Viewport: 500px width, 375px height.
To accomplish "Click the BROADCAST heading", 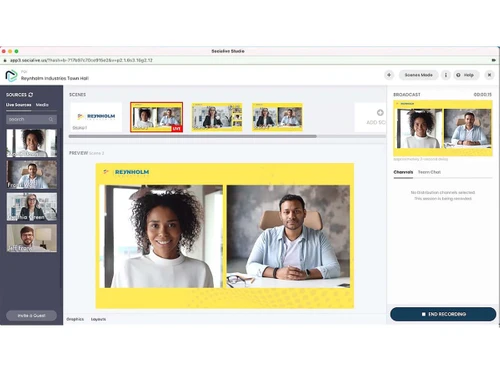I will [407, 95].
